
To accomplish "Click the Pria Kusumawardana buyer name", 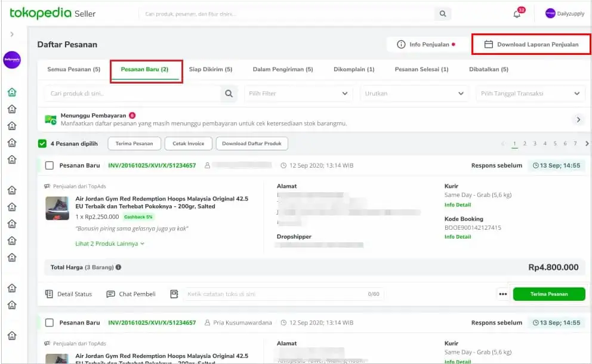I will click(x=242, y=323).
